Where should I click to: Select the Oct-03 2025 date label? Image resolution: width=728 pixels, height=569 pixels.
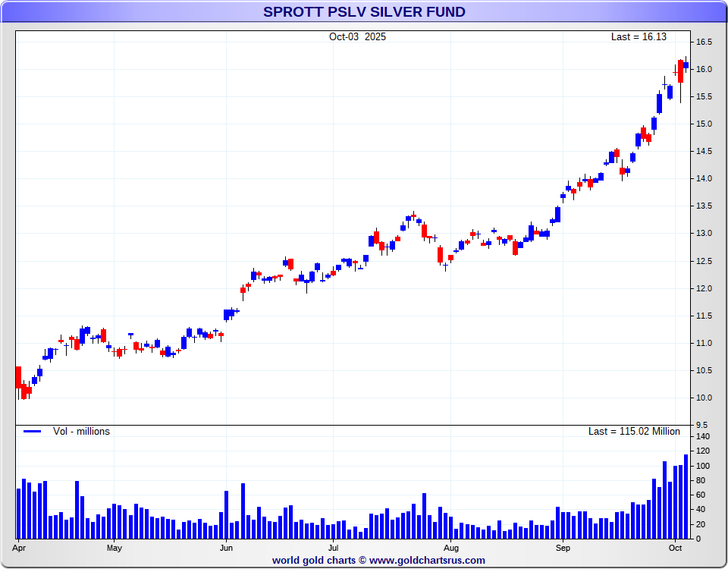click(x=357, y=37)
